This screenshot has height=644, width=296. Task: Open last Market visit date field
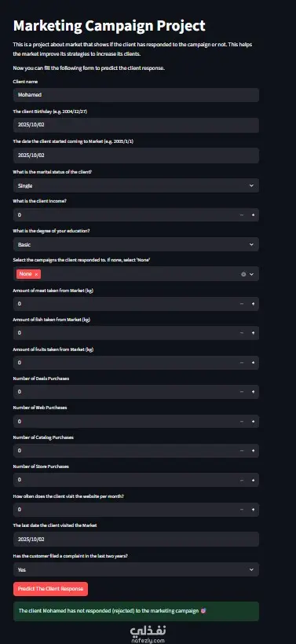[x=136, y=540]
